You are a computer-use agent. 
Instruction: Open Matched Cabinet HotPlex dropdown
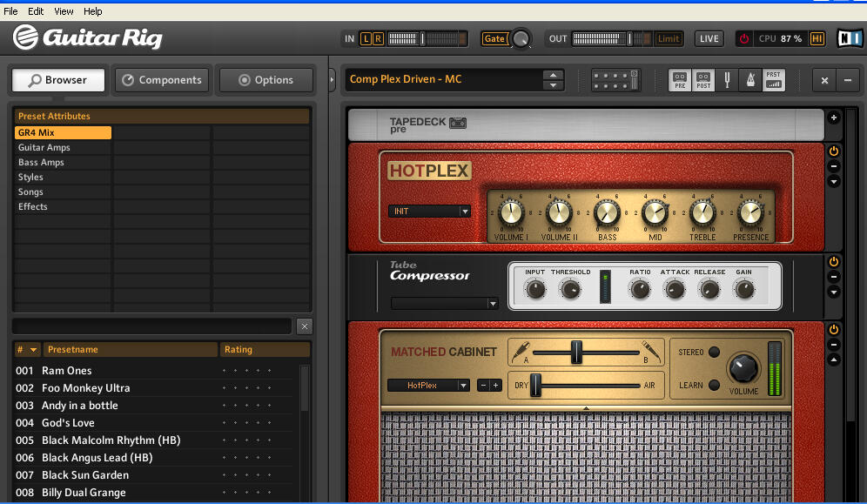click(x=428, y=386)
